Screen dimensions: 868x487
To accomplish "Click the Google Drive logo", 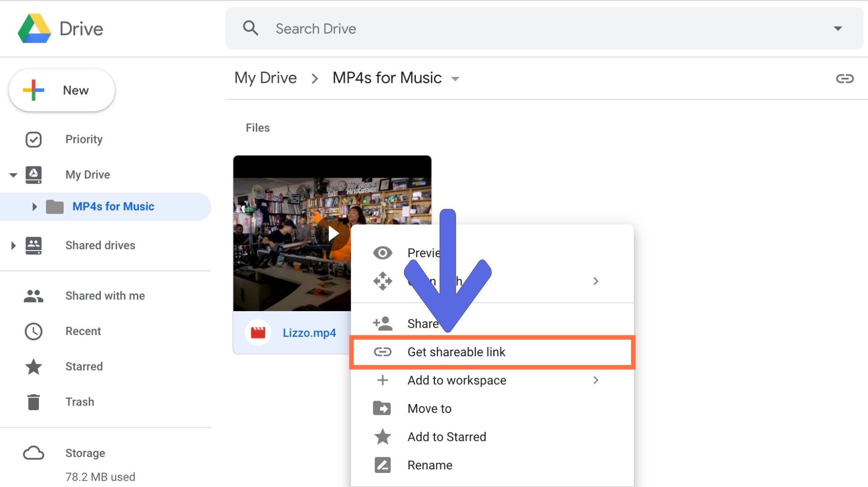I will click(x=34, y=28).
